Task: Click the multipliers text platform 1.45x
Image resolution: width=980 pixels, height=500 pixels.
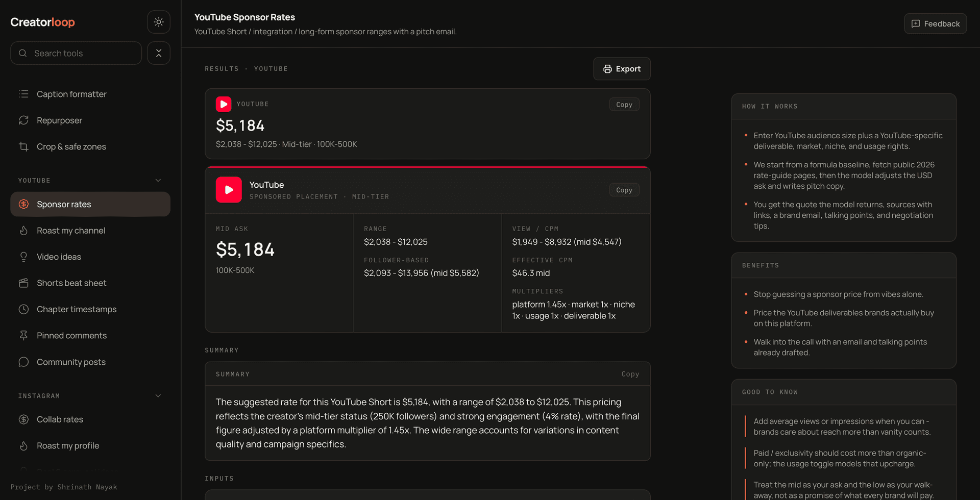Action: (574, 310)
